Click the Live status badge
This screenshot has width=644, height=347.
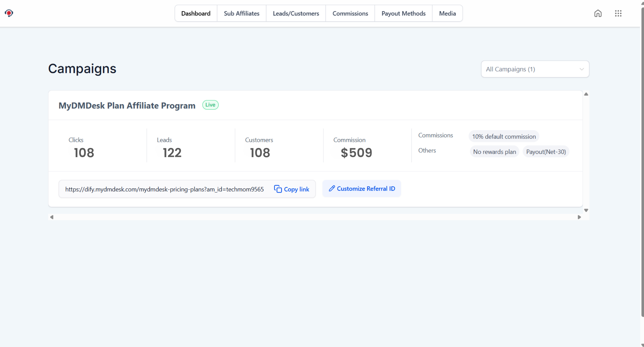210,105
